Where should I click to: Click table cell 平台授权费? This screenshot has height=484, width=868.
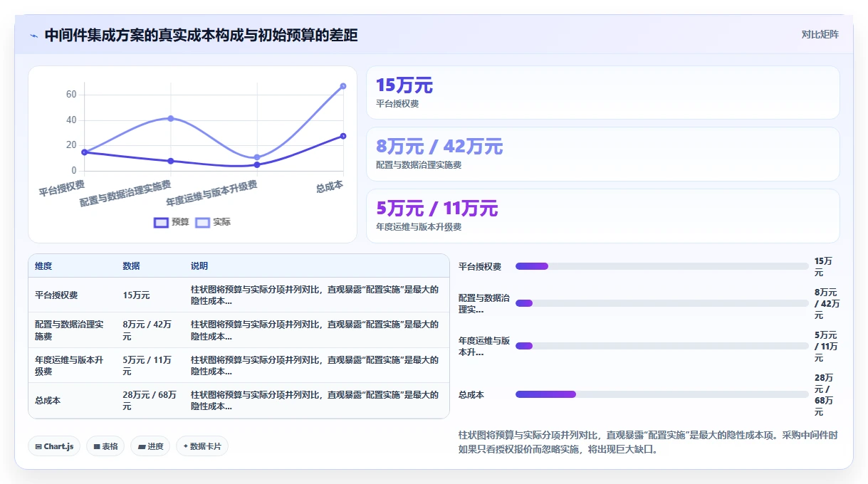pos(72,295)
